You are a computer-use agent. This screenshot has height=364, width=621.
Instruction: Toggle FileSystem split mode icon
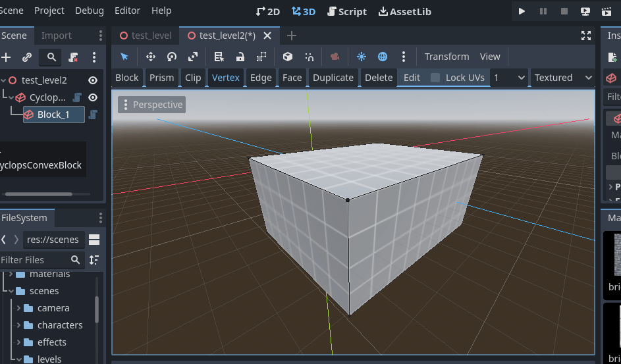[94, 240]
